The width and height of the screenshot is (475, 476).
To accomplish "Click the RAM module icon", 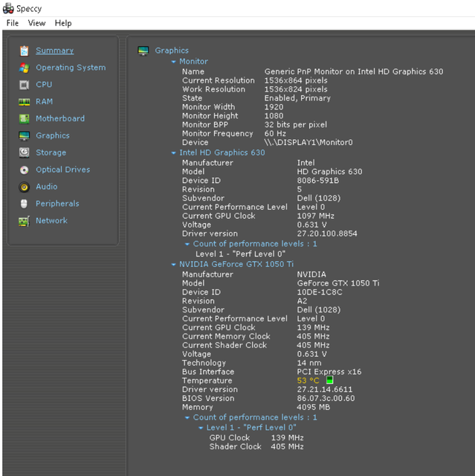I will tap(25, 102).
